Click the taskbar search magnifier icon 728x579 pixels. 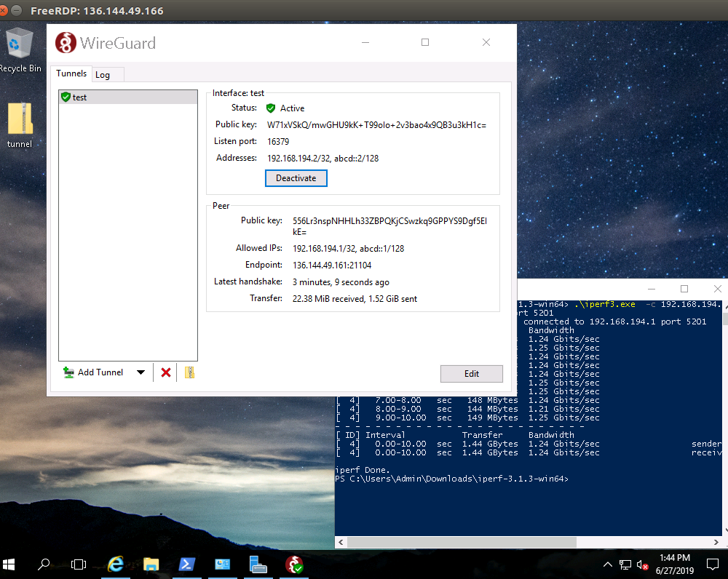click(x=44, y=564)
